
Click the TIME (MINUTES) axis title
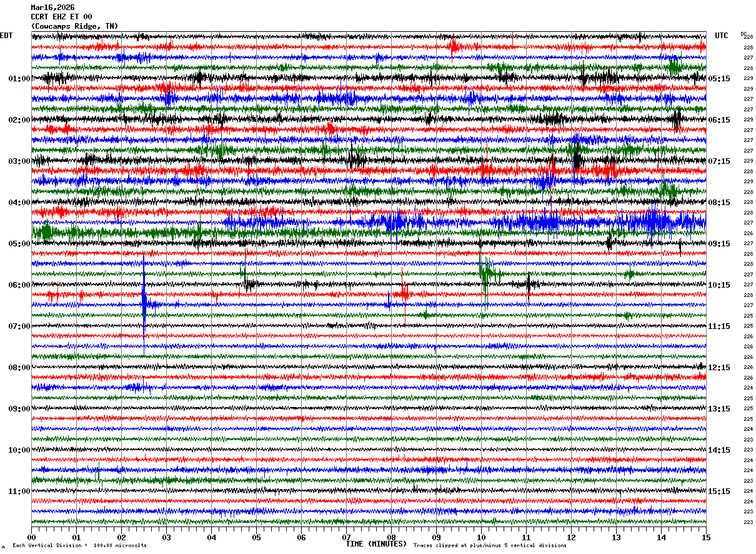pos(376,544)
